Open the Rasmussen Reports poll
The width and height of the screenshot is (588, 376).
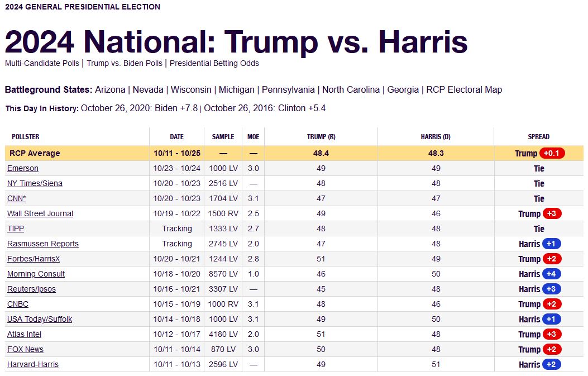tap(43, 244)
